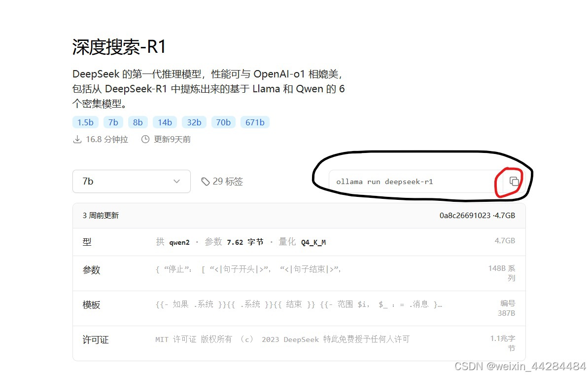The width and height of the screenshot is (588, 376).
Task: Toggle the 7b tag selection
Action: pyautogui.click(x=113, y=122)
